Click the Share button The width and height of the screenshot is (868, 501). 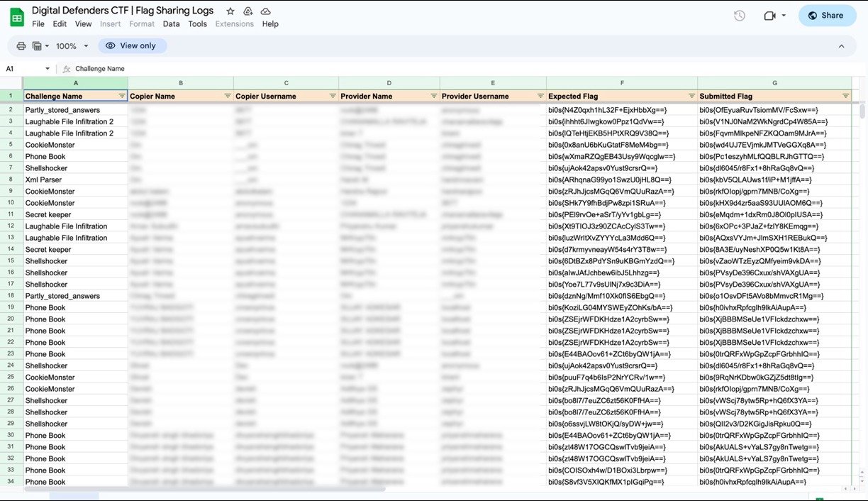pyautogui.click(x=827, y=16)
